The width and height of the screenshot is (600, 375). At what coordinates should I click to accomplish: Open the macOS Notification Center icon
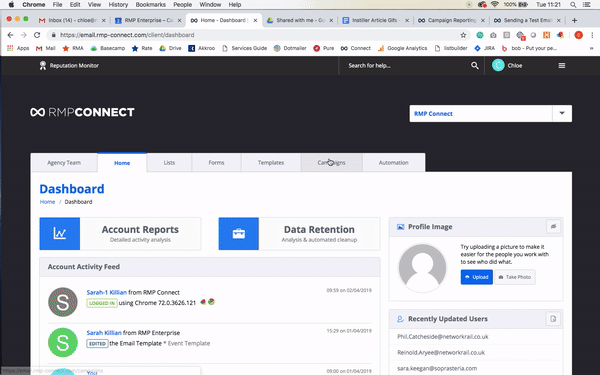586,5
